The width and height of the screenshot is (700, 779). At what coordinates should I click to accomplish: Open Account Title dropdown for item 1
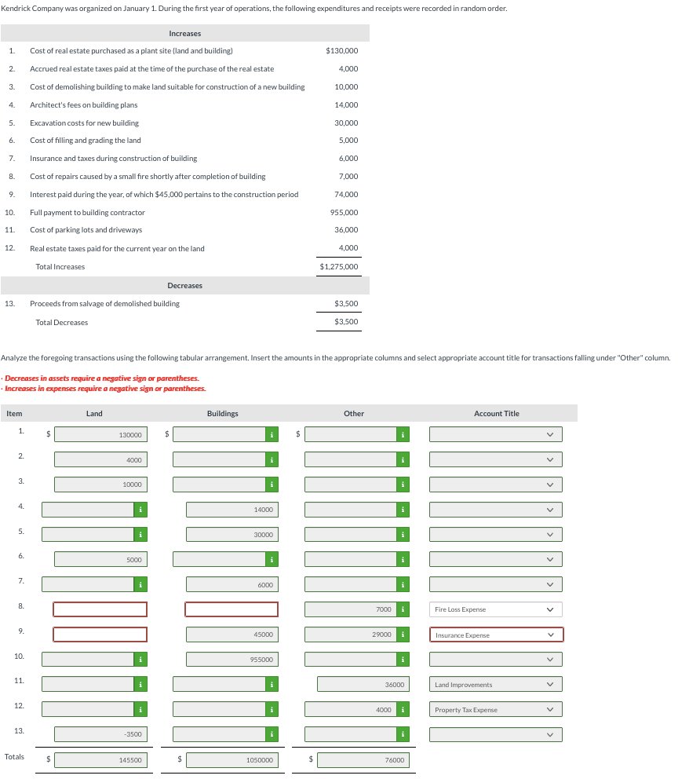[495, 435]
